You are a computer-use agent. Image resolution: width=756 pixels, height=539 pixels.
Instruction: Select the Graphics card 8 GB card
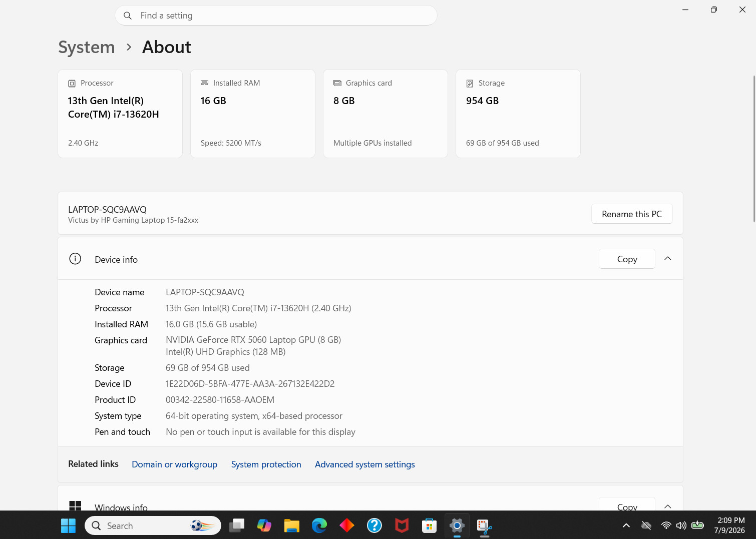[386, 114]
